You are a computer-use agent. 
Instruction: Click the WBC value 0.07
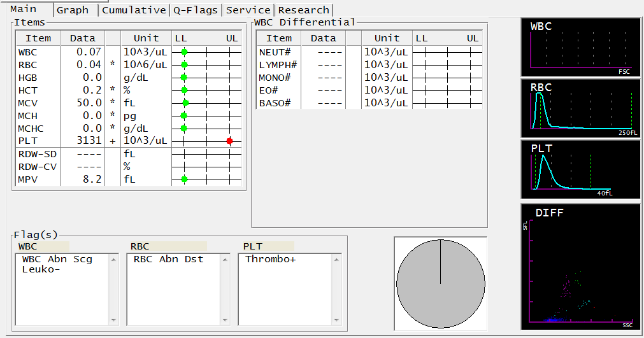[x=89, y=52]
